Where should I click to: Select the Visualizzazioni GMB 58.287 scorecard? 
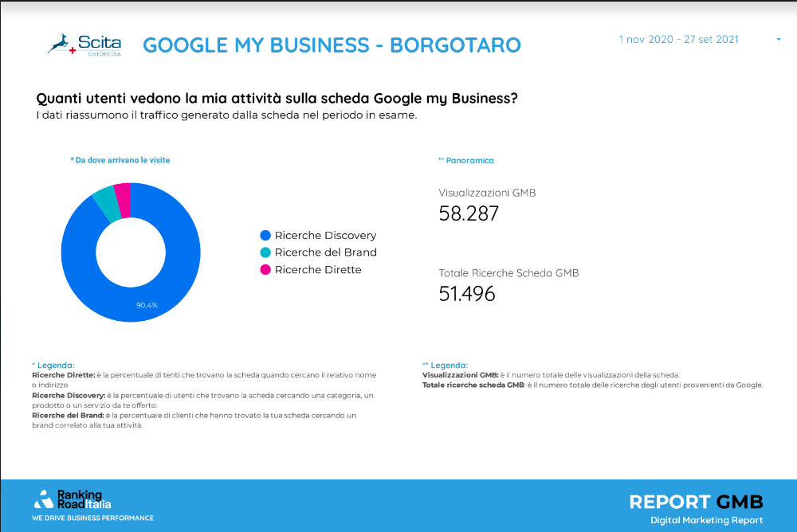[x=487, y=205]
